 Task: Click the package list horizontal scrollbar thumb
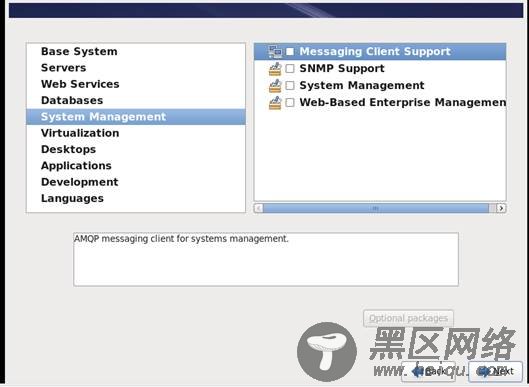(375, 208)
